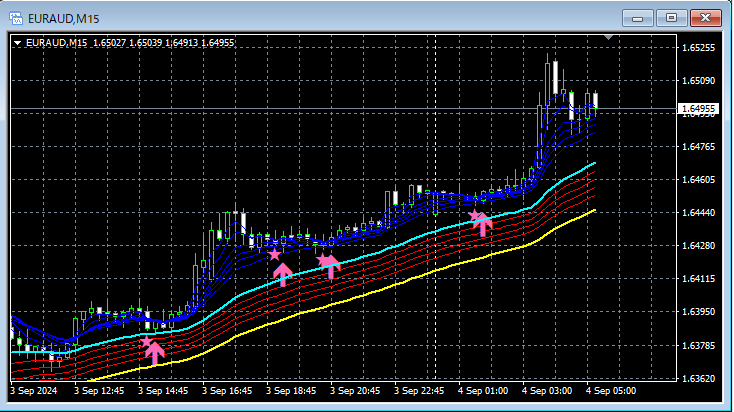Click the 1.65090 price scale label
Image resolution: width=734 pixels, height=412 pixels.
click(x=698, y=81)
